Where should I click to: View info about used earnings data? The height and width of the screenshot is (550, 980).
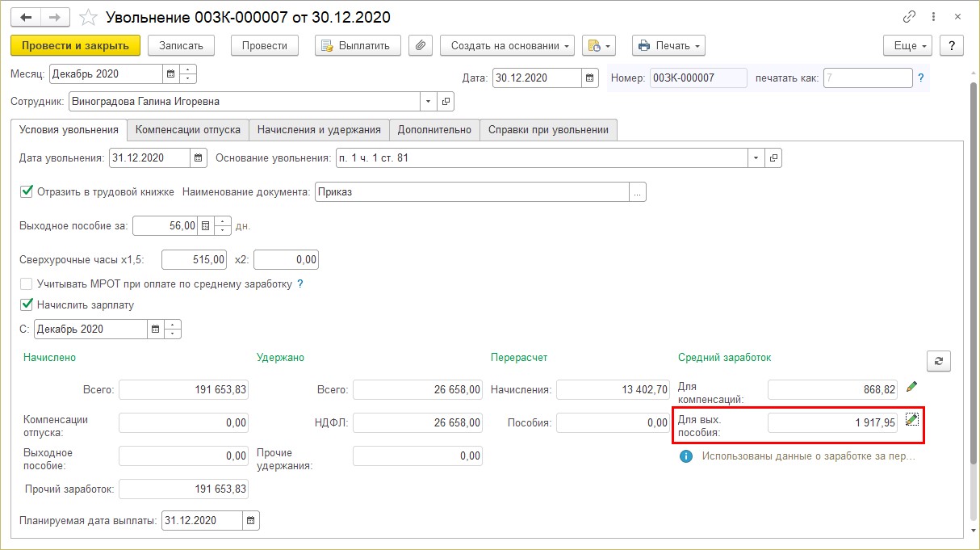click(x=686, y=456)
